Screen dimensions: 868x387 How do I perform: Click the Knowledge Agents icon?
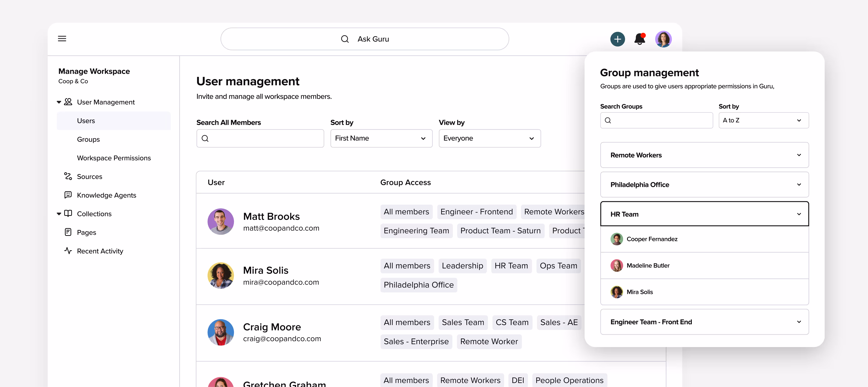(68, 195)
